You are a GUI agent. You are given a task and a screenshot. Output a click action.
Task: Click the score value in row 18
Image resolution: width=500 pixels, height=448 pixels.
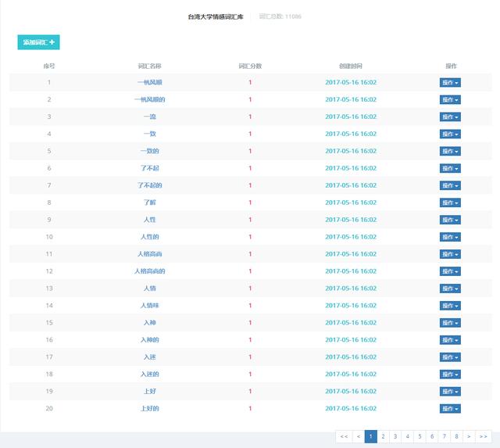point(250,375)
